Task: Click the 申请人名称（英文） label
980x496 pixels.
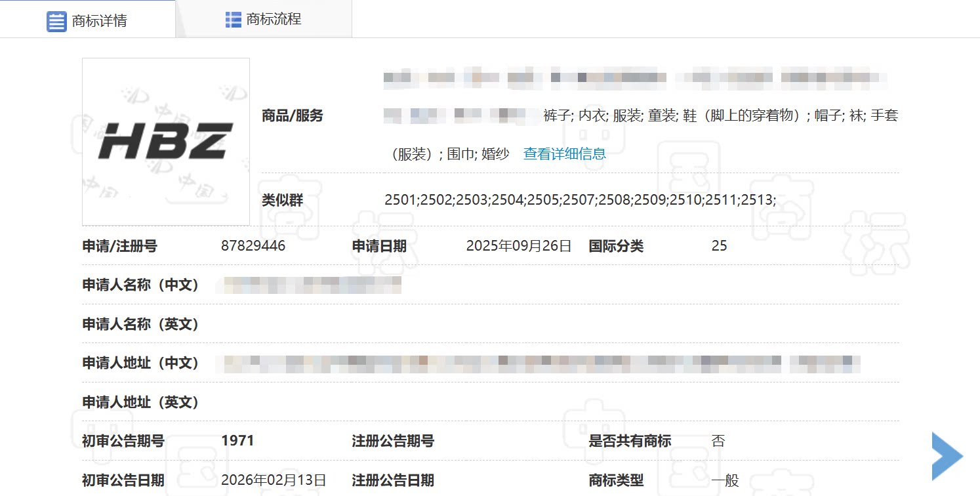Action: coord(140,324)
